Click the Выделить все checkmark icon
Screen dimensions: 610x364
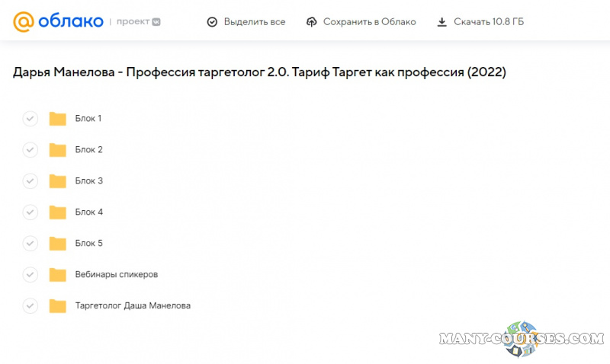click(212, 22)
